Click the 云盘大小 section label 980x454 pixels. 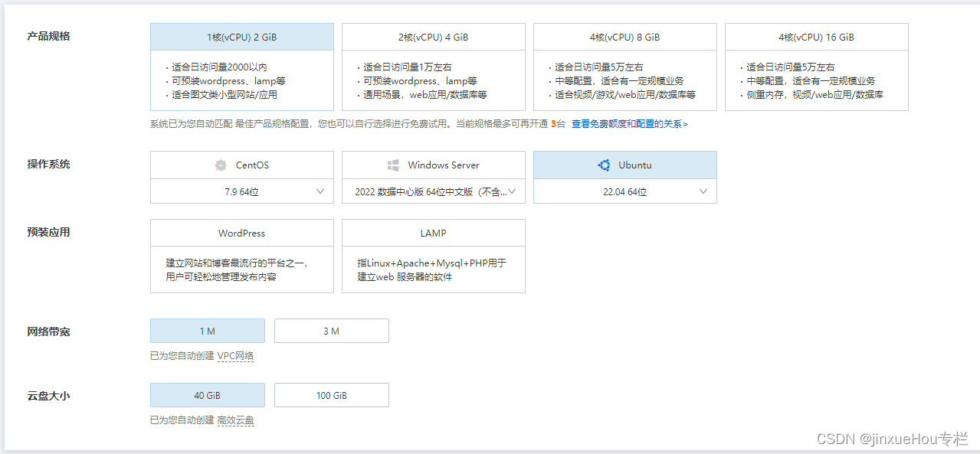tap(48, 396)
